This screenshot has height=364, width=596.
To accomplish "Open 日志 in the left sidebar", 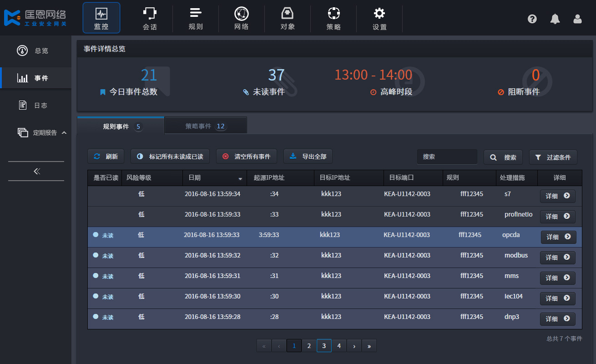I will (35, 105).
